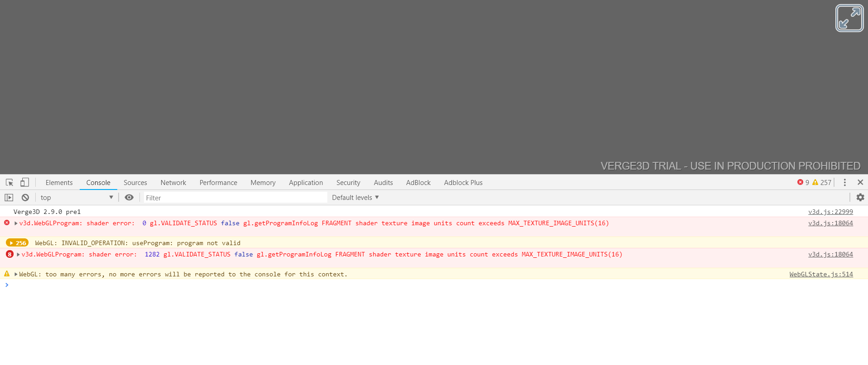Open the v3d.js:22999 source link
The image size is (868, 365).
pyautogui.click(x=830, y=212)
